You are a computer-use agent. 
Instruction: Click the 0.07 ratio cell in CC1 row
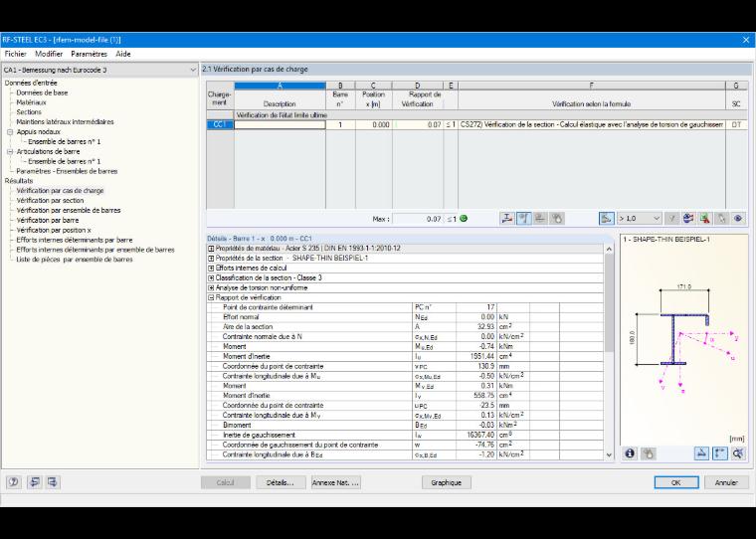[x=418, y=125]
